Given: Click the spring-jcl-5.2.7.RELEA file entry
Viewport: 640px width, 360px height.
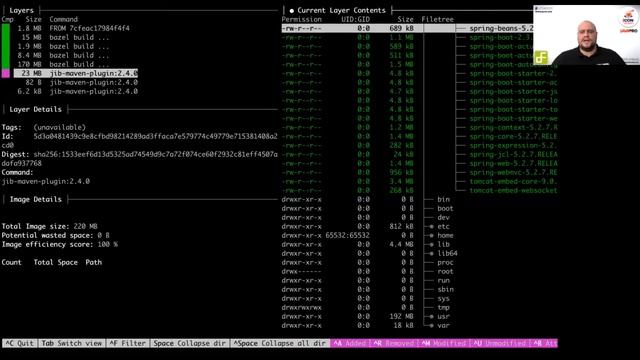Looking at the screenshot, I should [513, 154].
